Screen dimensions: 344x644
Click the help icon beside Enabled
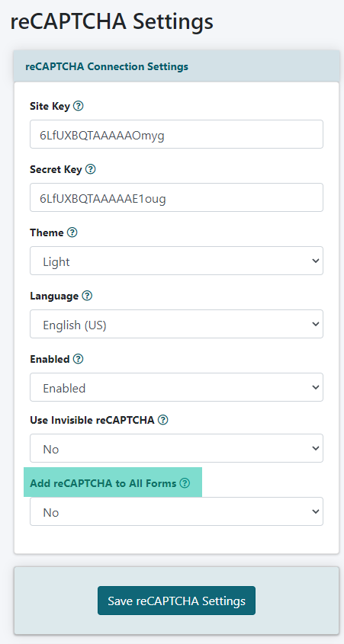(78, 359)
